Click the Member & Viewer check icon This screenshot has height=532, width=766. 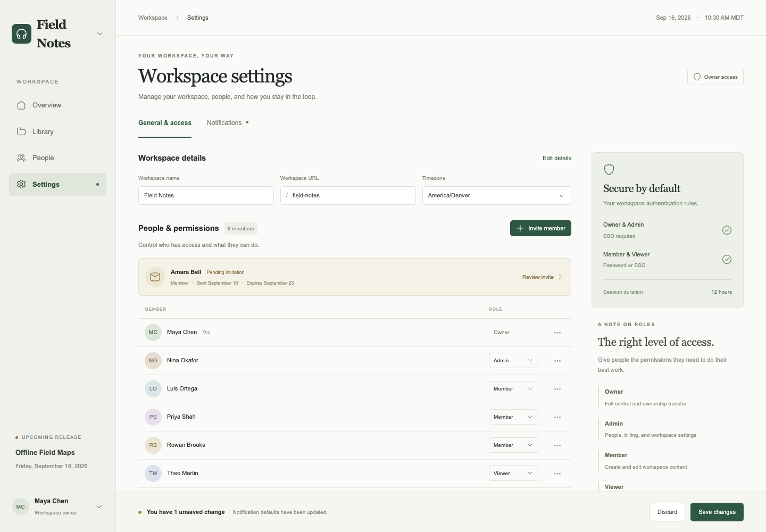pos(727,260)
